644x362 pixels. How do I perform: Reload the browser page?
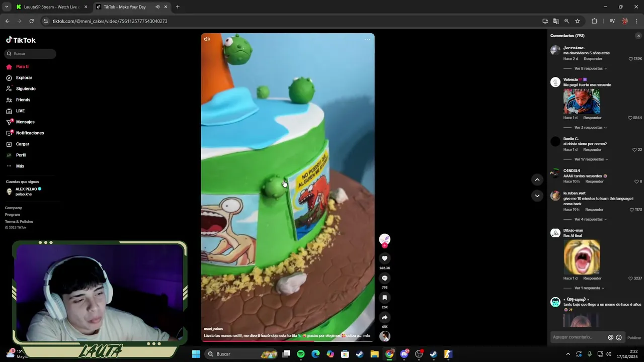click(x=31, y=21)
